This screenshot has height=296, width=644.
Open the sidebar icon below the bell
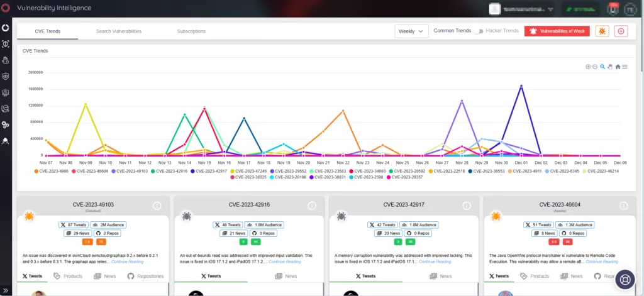5,108
